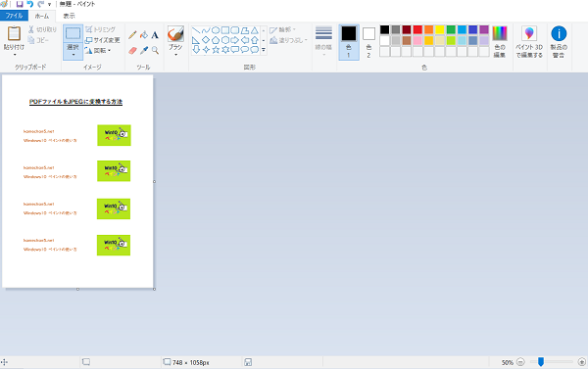Click the zoom slider handle

click(541, 362)
